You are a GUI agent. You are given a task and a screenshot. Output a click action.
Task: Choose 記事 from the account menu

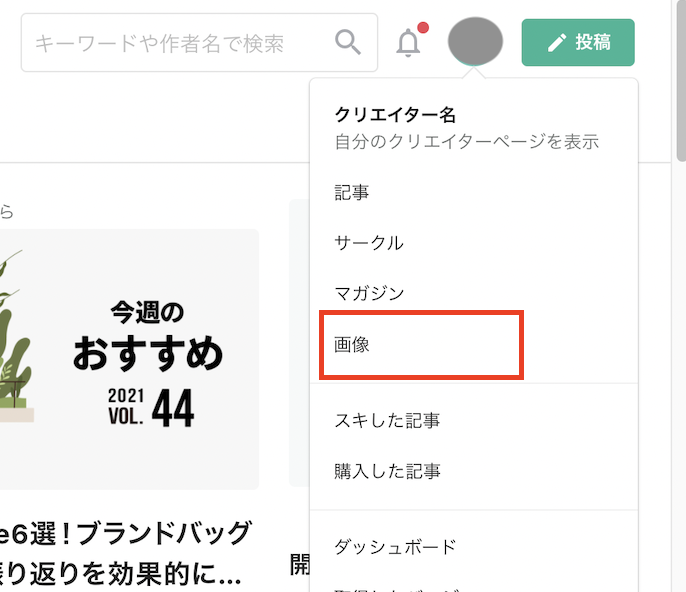tap(352, 193)
